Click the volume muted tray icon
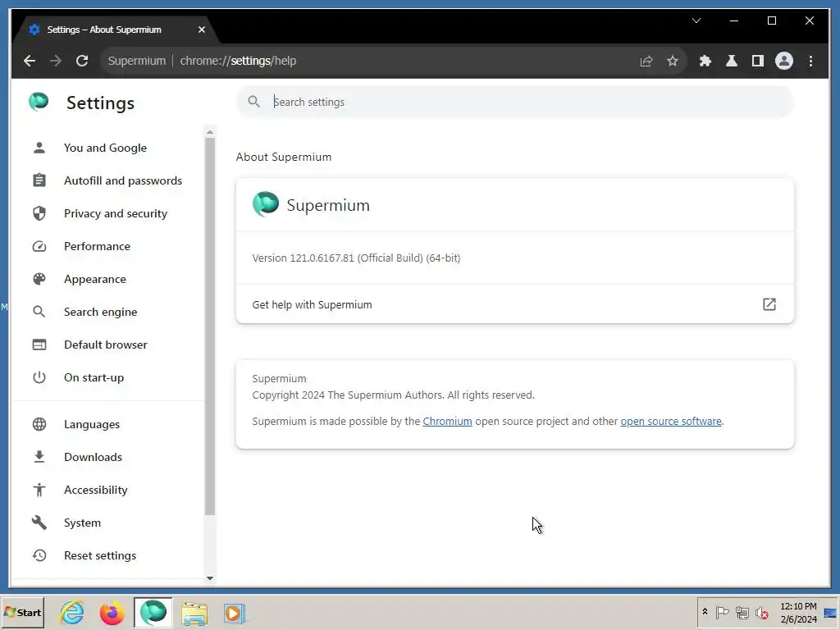This screenshot has width=840, height=630. [x=761, y=612]
